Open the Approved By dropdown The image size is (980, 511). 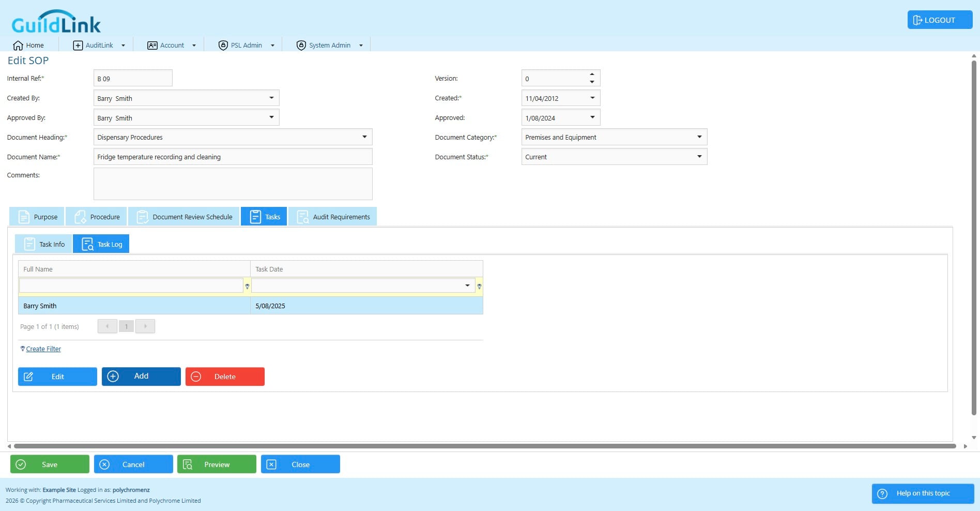(x=271, y=117)
